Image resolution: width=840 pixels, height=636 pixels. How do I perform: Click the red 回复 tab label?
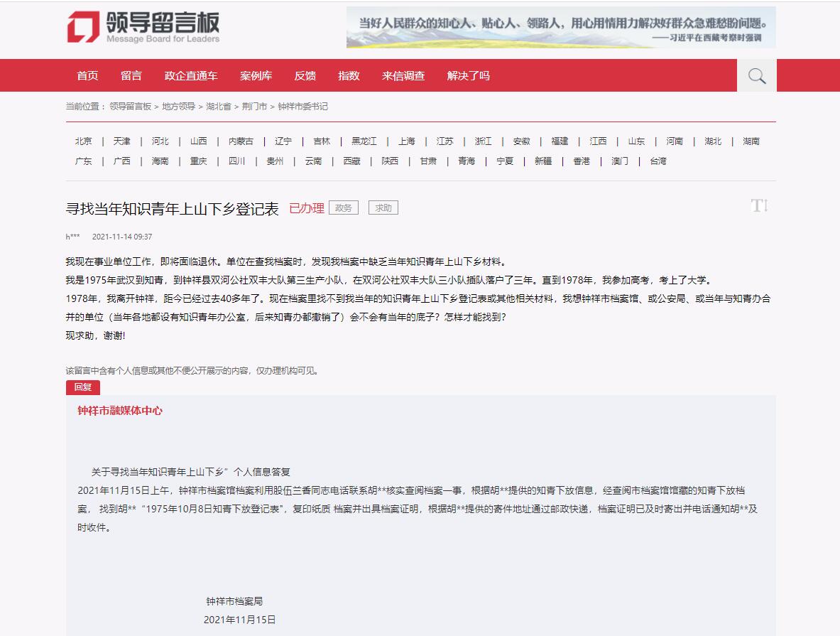pyautogui.click(x=83, y=387)
